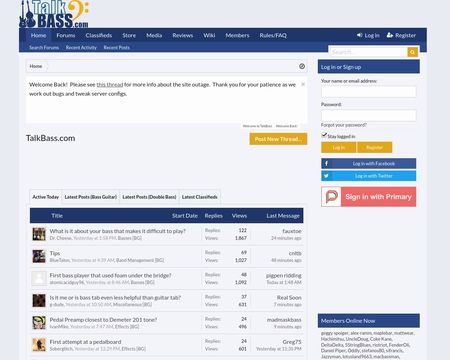450x360 pixels.
Task: Click Forgot your password link
Action: click(343, 125)
